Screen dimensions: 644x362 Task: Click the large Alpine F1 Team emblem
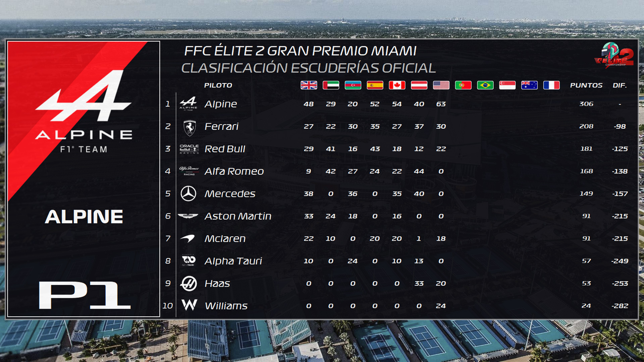click(x=84, y=111)
